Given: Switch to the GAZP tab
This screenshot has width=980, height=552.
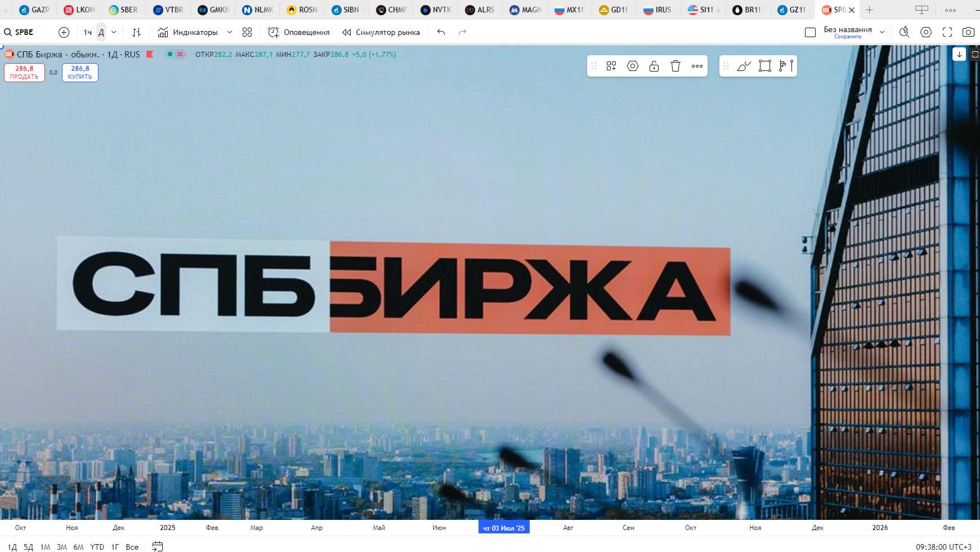Looking at the screenshot, I should 35,10.
